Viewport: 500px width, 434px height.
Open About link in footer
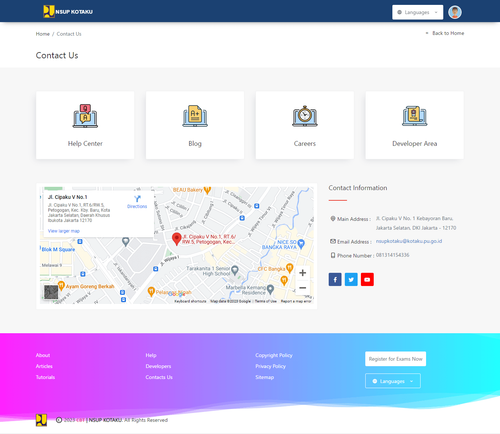[x=43, y=355]
